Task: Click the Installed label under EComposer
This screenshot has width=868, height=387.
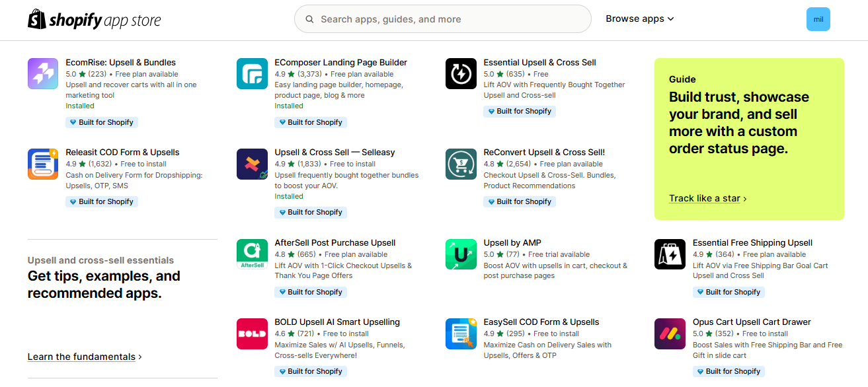Action: 289,106
